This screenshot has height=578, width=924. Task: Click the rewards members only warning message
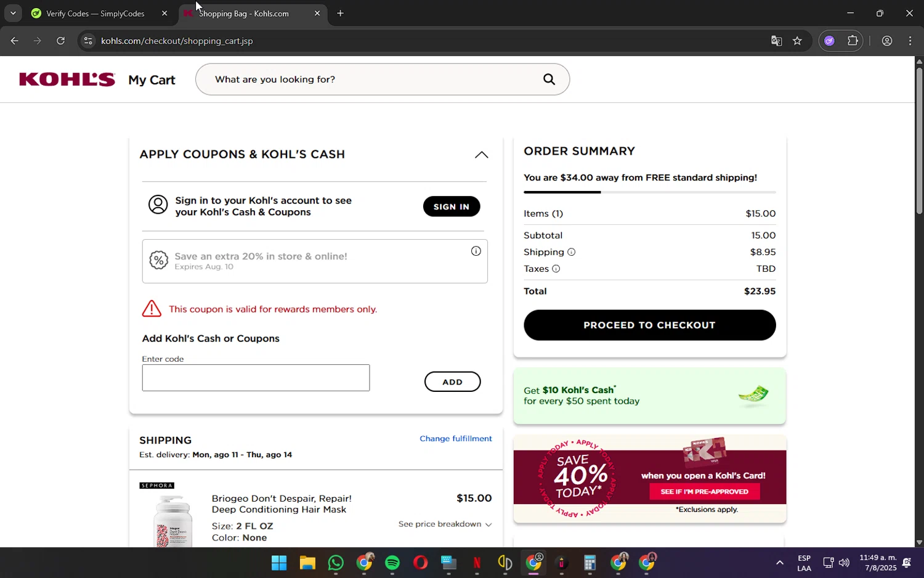click(273, 309)
